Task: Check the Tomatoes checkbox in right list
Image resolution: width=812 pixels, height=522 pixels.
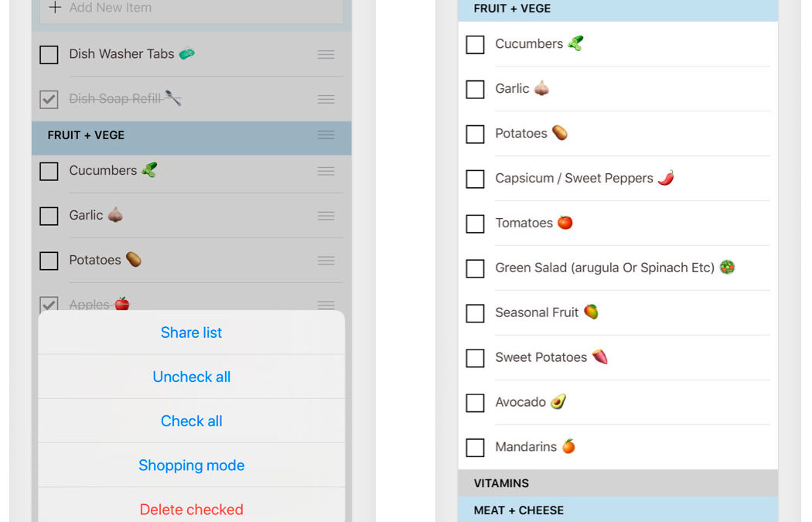Action: tap(475, 223)
